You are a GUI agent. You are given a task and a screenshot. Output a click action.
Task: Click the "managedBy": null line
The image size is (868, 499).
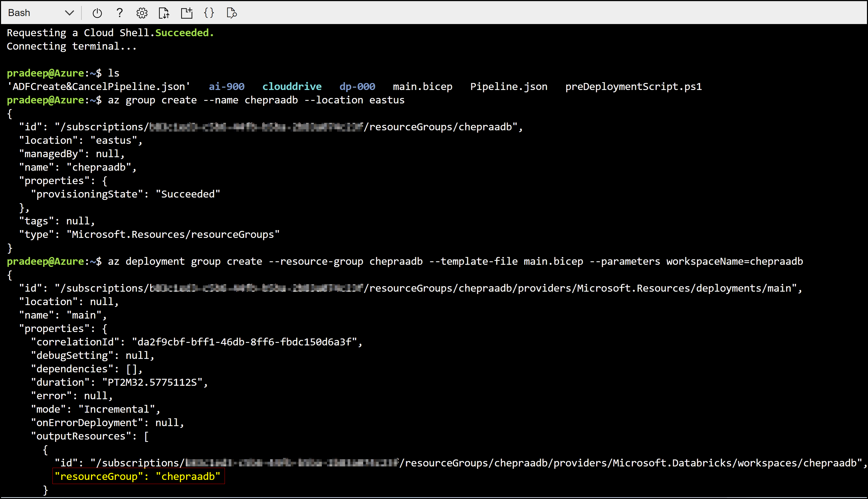coord(72,154)
